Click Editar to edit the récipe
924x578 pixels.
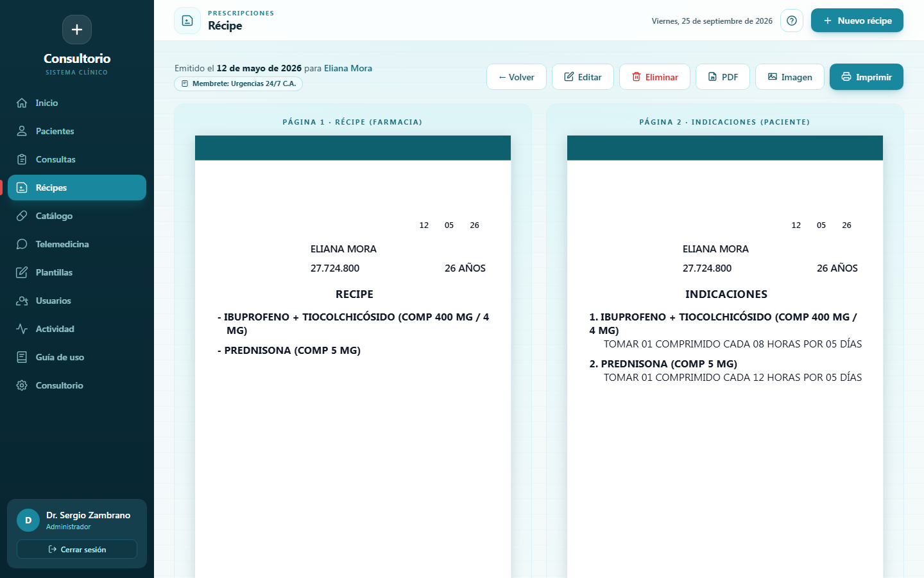pos(583,77)
